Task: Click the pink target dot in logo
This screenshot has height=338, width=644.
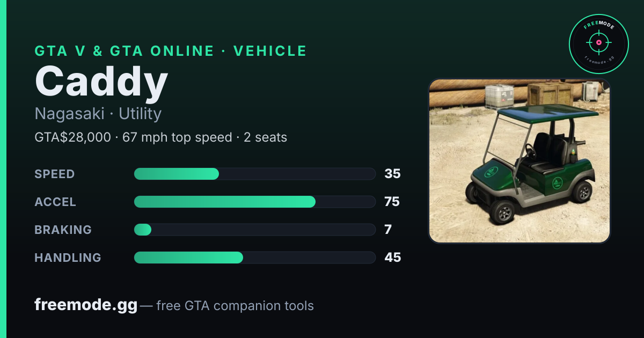Action: click(598, 42)
